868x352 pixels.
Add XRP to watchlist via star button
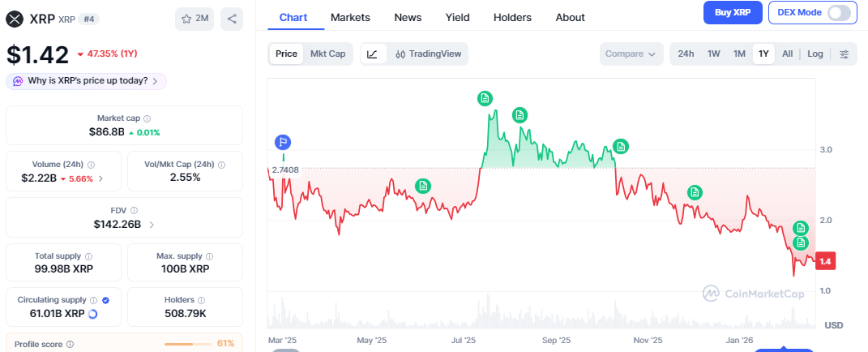coord(195,18)
